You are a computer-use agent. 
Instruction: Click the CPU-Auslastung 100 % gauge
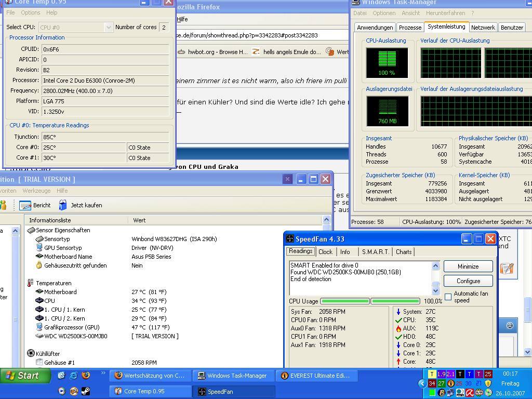click(x=387, y=63)
